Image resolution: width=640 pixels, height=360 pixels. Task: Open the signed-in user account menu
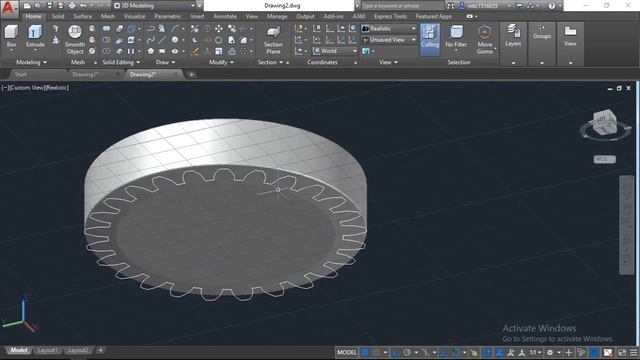coord(484,6)
